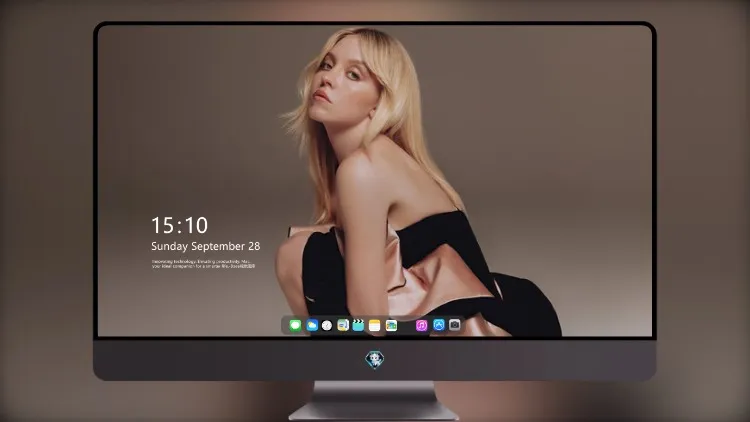Open the clapperboard video app in dock
The height and width of the screenshot is (422, 750).
358,325
